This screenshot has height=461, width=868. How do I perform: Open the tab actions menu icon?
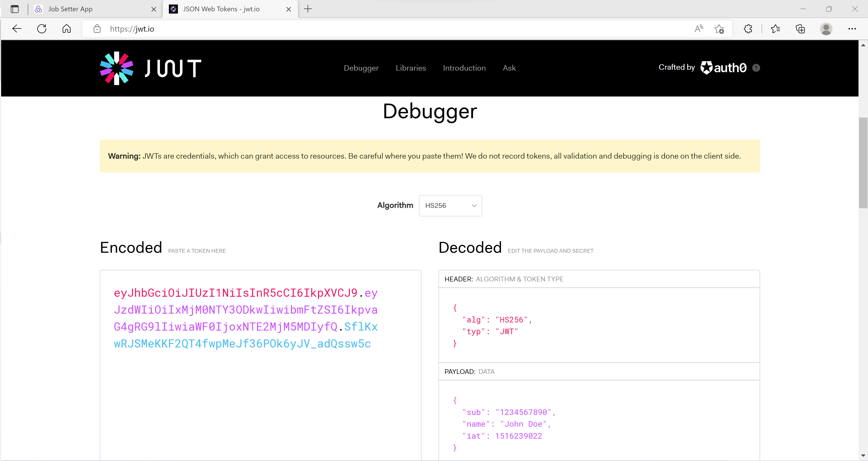coord(14,9)
